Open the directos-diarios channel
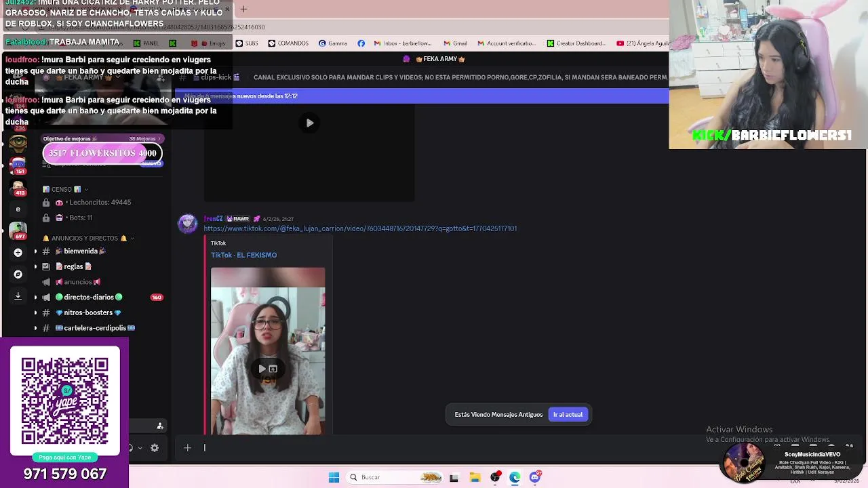The image size is (868, 488). tap(89, 297)
